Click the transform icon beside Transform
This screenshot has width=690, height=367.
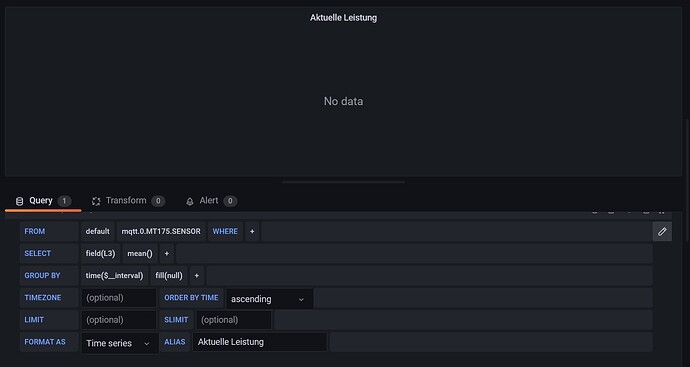pyautogui.click(x=96, y=202)
